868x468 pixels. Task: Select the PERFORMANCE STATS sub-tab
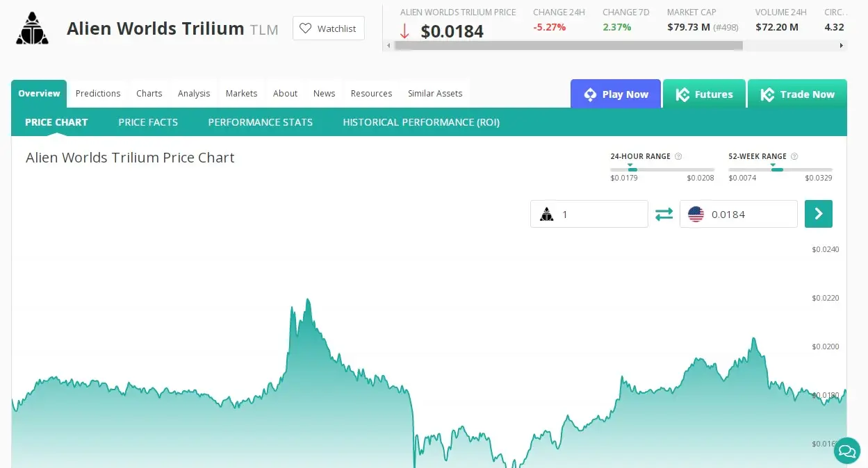[x=261, y=122]
